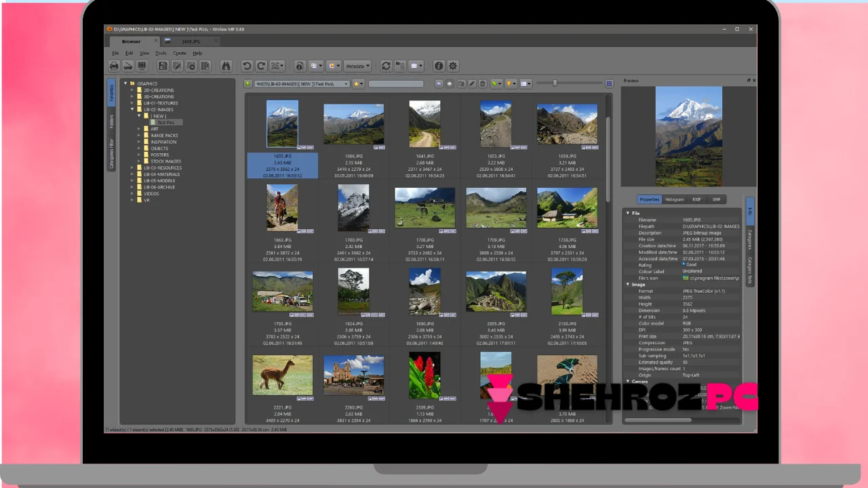Click the batch edit pencil icon beside Save
This screenshot has width=868, height=488.
[x=177, y=66]
